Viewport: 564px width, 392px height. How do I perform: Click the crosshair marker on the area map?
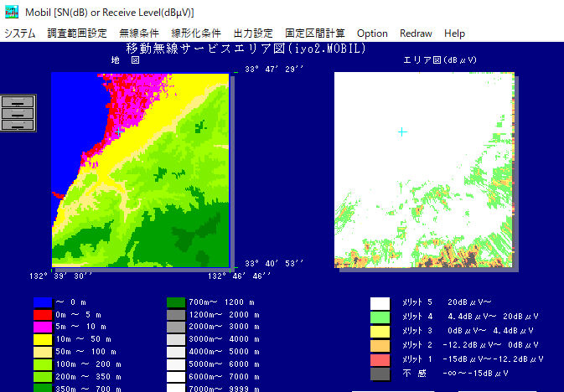pyautogui.click(x=402, y=132)
